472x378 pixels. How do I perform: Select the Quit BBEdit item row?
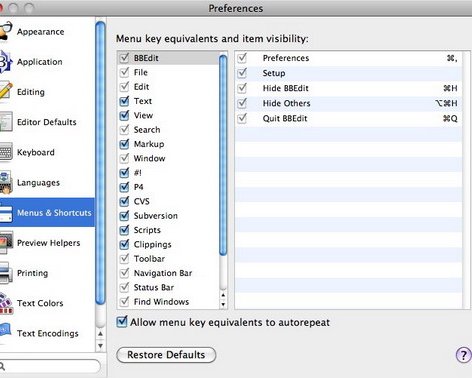(348, 118)
